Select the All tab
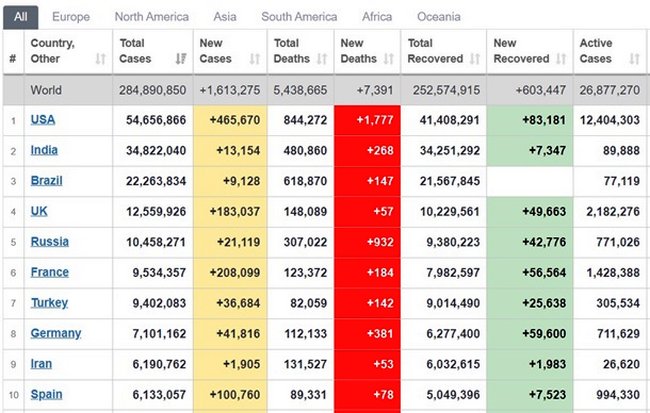 20,17
